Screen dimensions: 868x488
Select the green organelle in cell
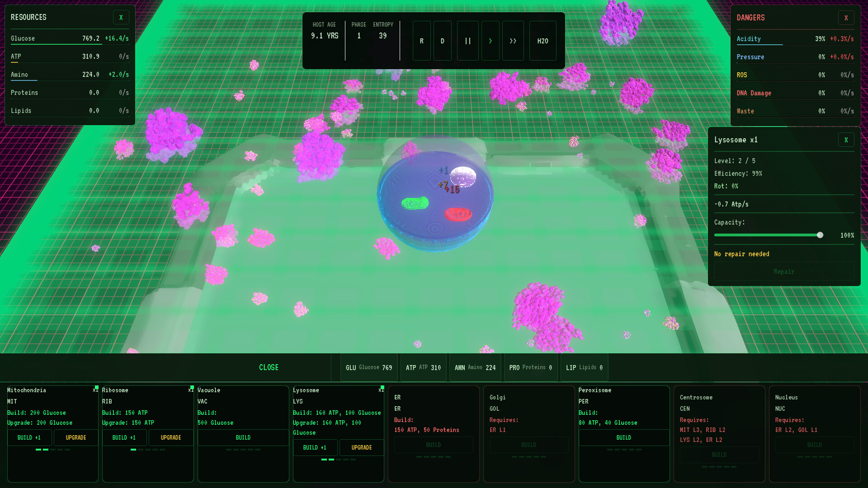415,203
